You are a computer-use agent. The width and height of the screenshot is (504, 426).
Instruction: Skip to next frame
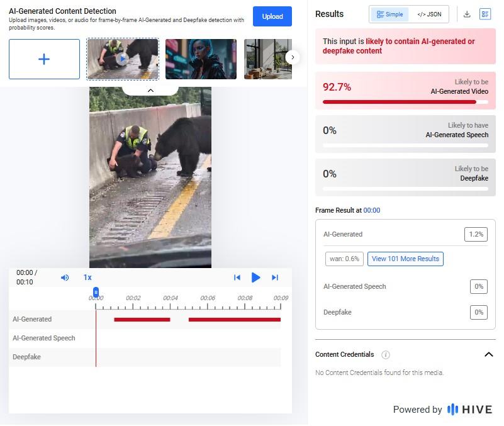(x=275, y=277)
